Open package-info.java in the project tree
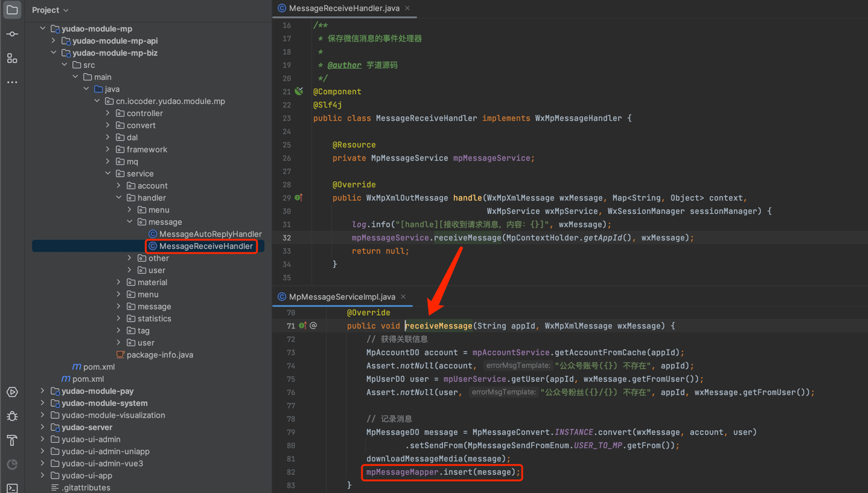Viewport: 868px width, 493px height. pyautogui.click(x=159, y=355)
